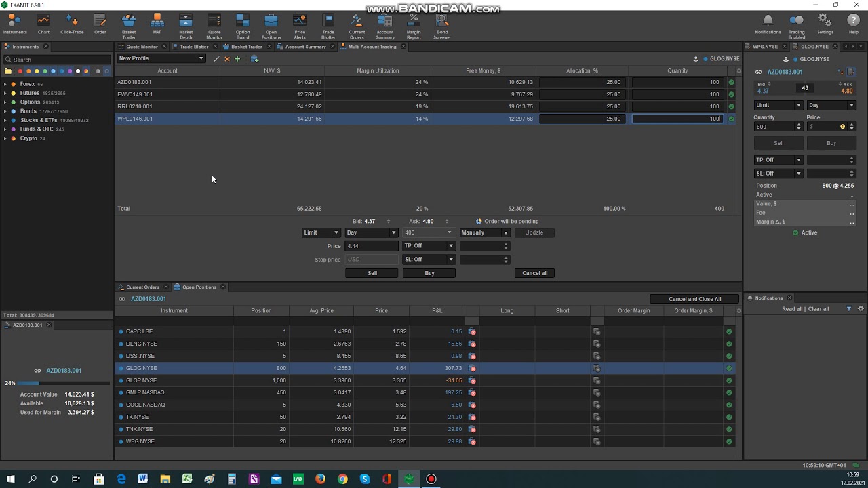Click Clear all link in Notifications

[x=818, y=309]
